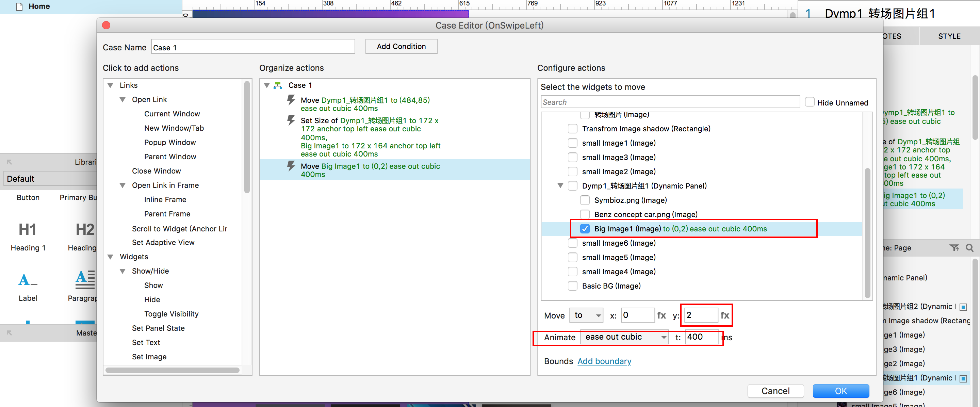Click the fx button next to x field
The height and width of the screenshot is (407, 980).
[661, 315]
